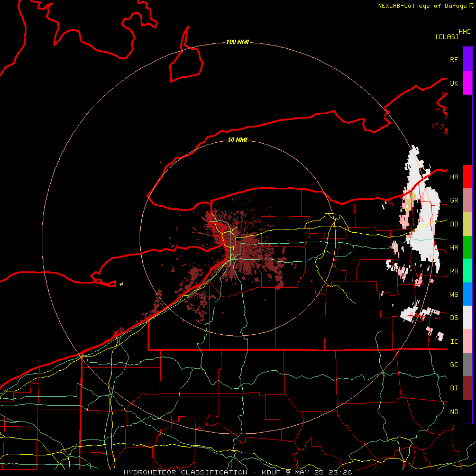Click the IC legend label
The image size is (476, 476).
point(454,342)
